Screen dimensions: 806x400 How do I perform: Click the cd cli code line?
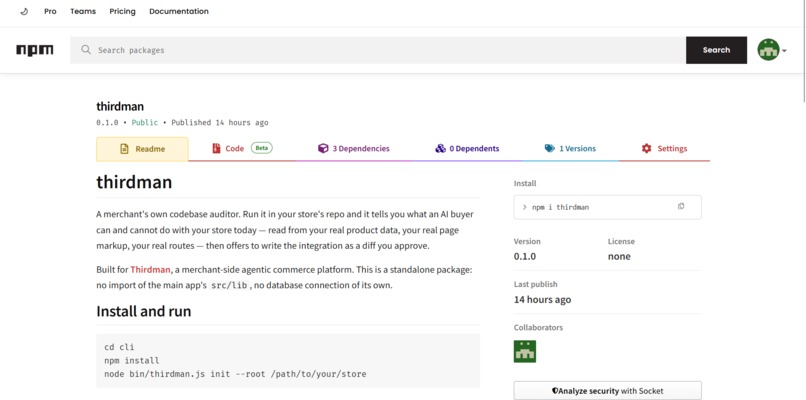pyautogui.click(x=119, y=347)
